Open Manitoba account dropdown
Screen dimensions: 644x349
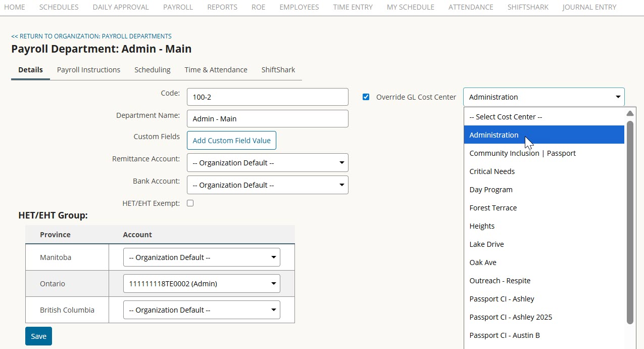click(202, 257)
